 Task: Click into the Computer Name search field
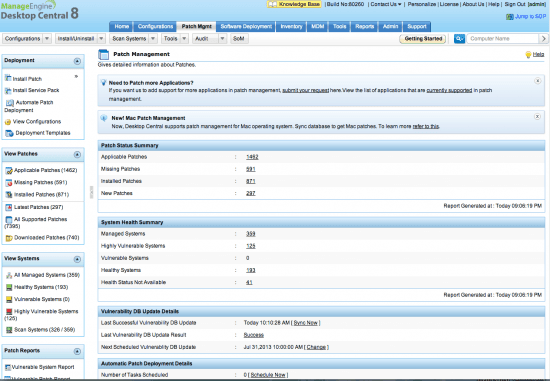tap(503, 39)
